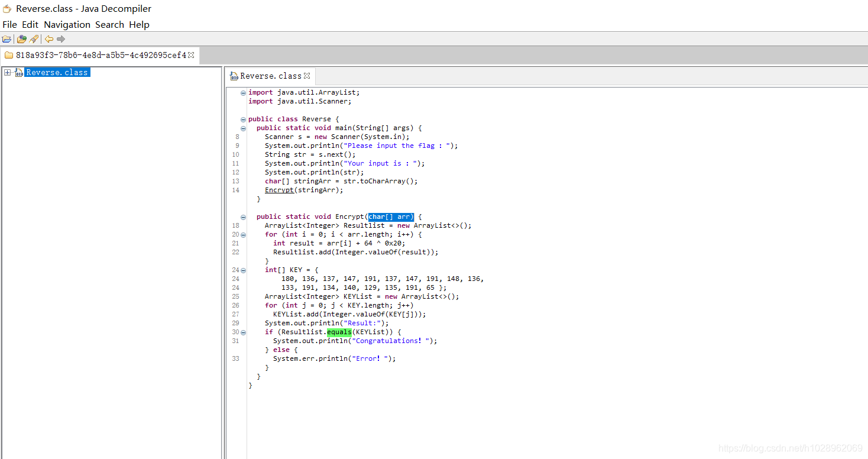This screenshot has width=868, height=459.
Task: Click the highlighted 'char[] arr' parameter
Action: click(391, 216)
